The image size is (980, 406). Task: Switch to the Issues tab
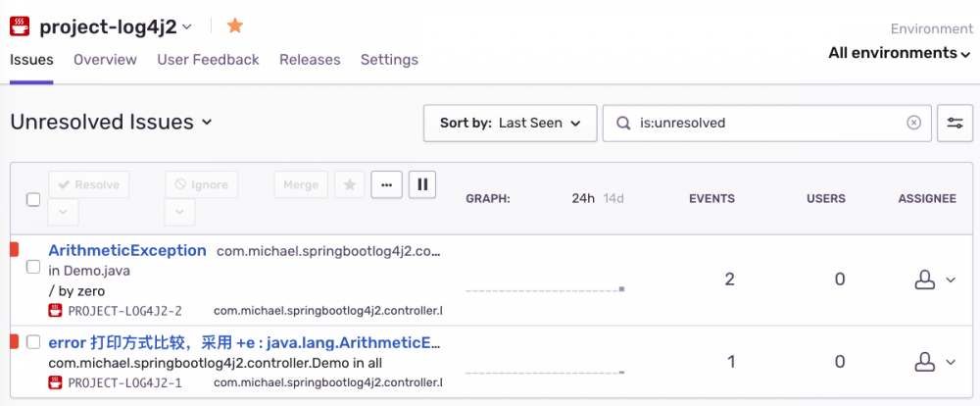[31, 60]
